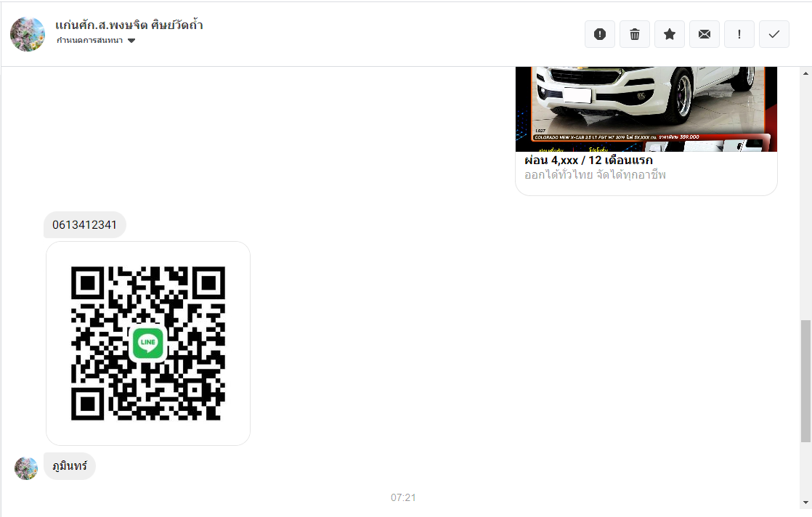This screenshot has height=517, width=812.
Task: Select the message ภูมินทร์
Action: (x=70, y=465)
